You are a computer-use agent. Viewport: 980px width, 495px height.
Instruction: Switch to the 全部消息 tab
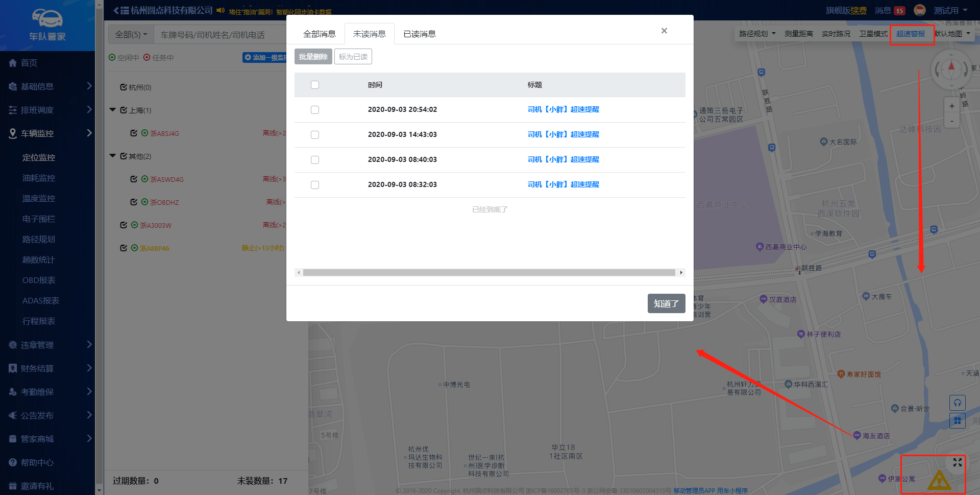click(319, 34)
